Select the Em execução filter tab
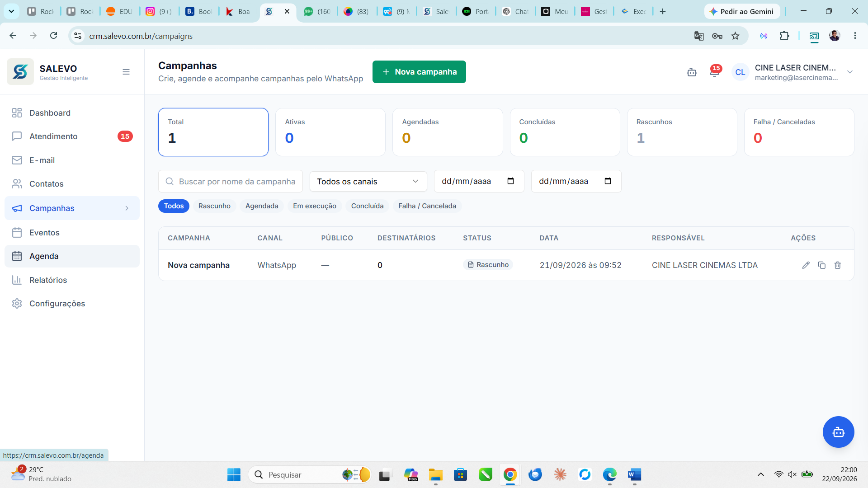This screenshot has width=868, height=488. [x=315, y=206]
